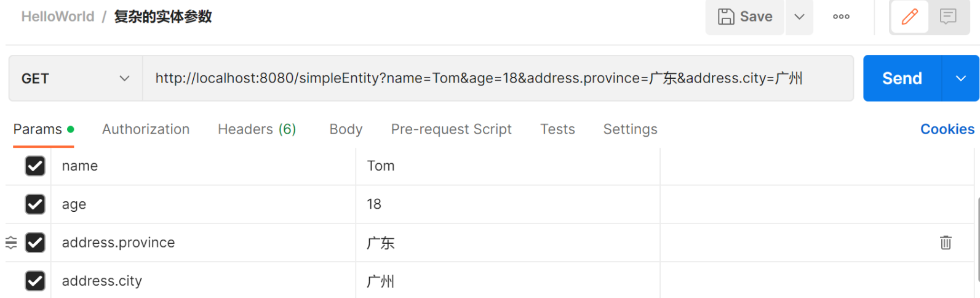The height and width of the screenshot is (298, 980).
Task: Expand the Save options arrow
Action: point(799,17)
